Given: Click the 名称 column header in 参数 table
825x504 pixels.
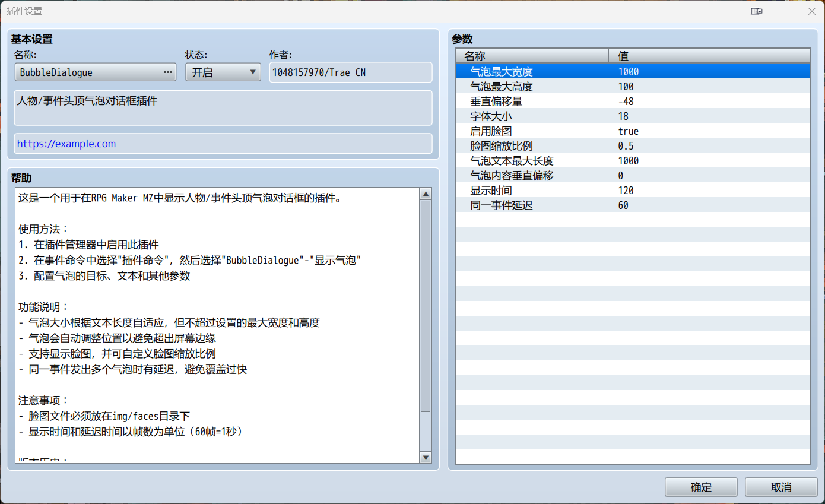Looking at the screenshot, I should [532, 56].
